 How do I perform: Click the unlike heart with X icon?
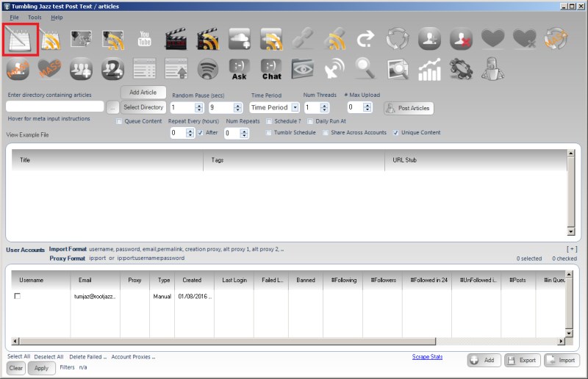(x=524, y=39)
